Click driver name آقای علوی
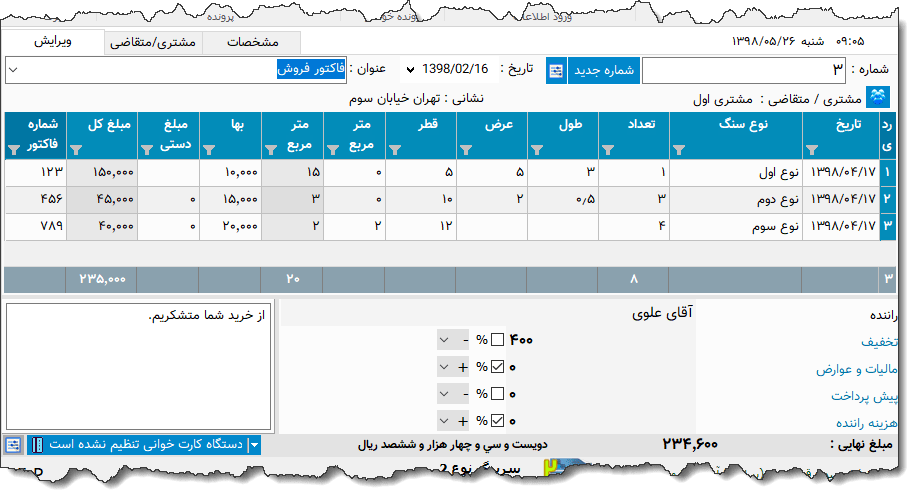The width and height of the screenshot is (908, 490). point(662,314)
